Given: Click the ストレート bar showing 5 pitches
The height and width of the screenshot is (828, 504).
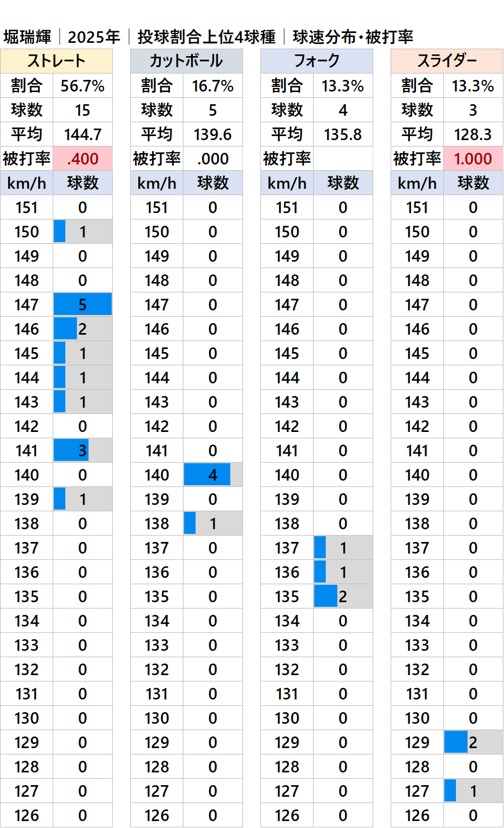Looking at the screenshot, I should [83, 305].
